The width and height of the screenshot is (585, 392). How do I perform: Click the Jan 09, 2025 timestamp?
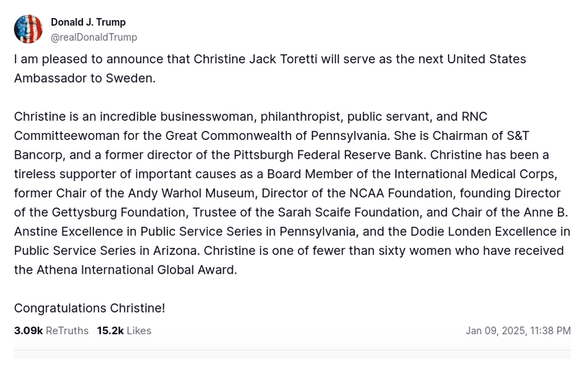pos(517,331)
